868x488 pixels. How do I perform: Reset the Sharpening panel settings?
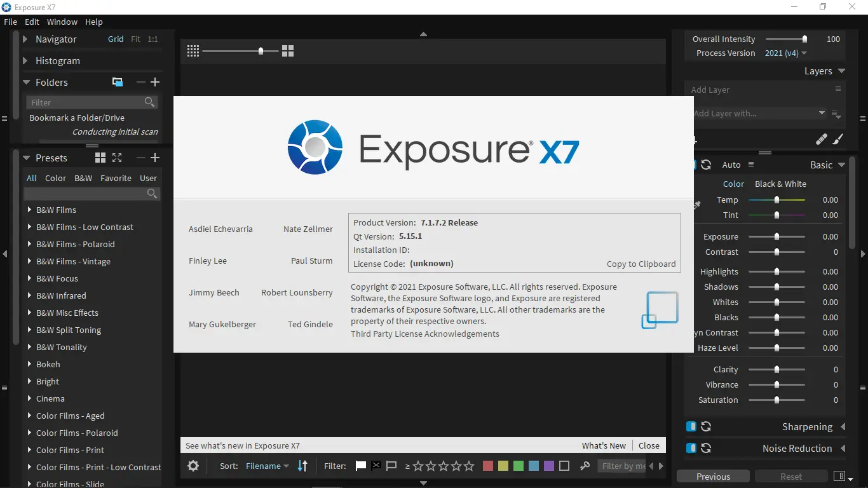[706, 426]
